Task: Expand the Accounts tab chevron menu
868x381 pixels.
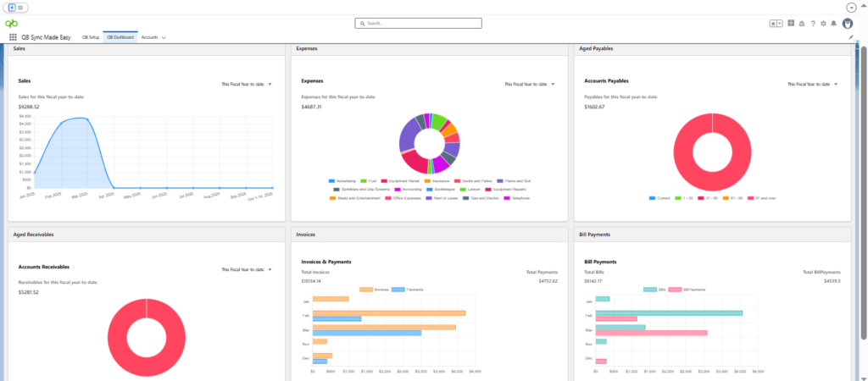Action: click(164, 37)
